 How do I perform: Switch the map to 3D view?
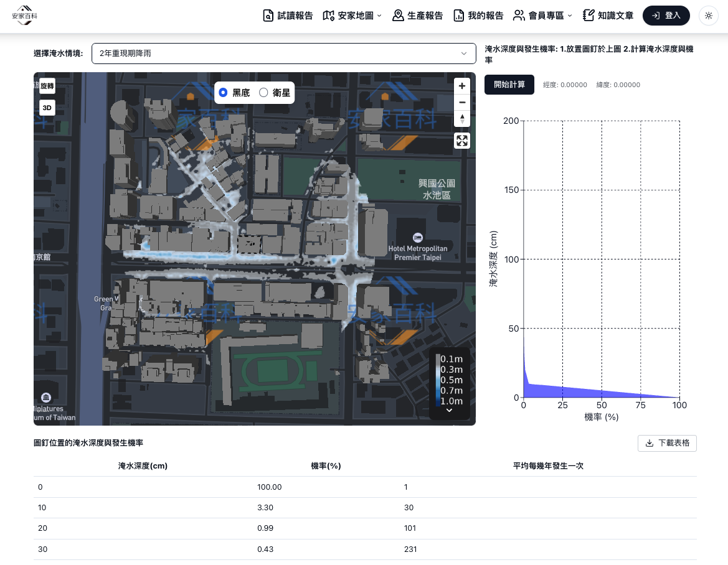pyautogui.click(x=47, y=108)
